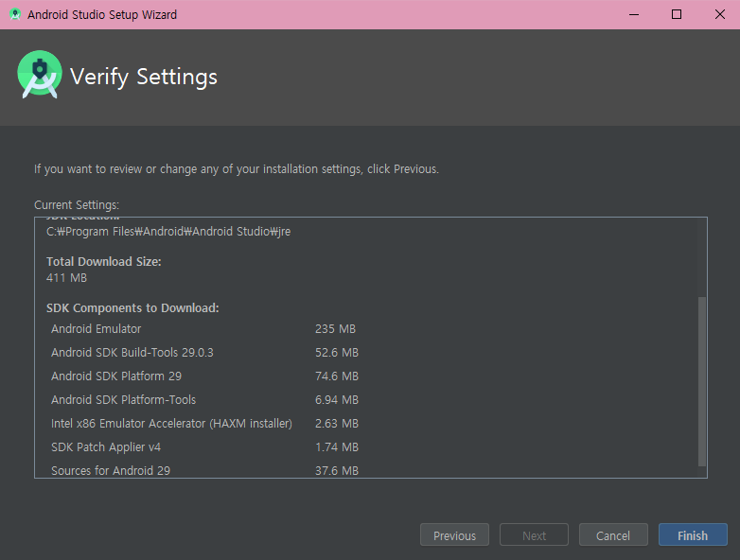Maximize the Setup Wizard window
Image resolution: width=740 pixels, height=560 pixels.
(677, 14)
